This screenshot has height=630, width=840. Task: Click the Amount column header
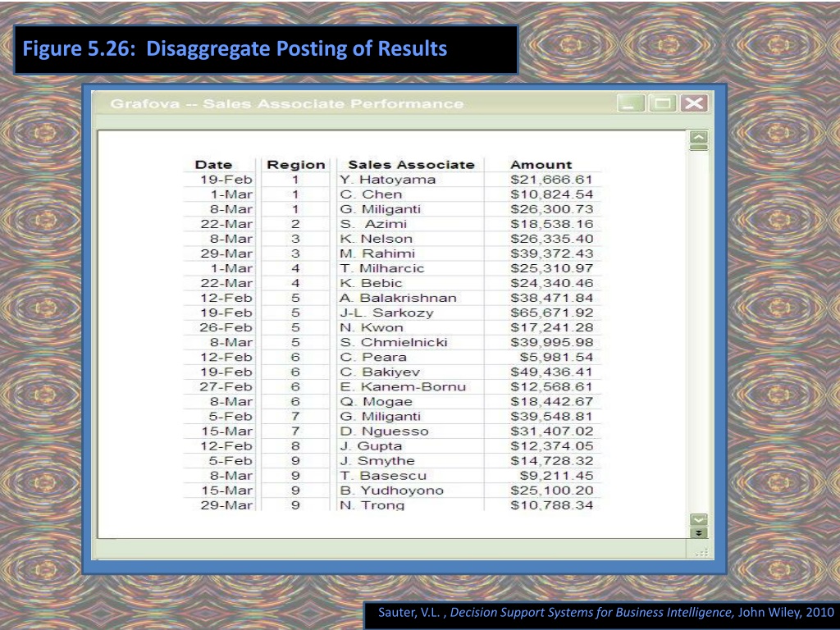541,164
